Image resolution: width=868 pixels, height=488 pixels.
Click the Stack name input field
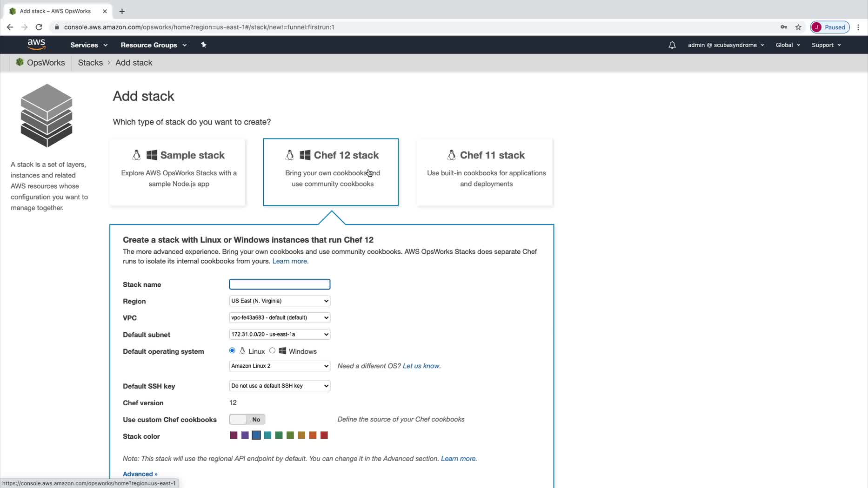280,284
